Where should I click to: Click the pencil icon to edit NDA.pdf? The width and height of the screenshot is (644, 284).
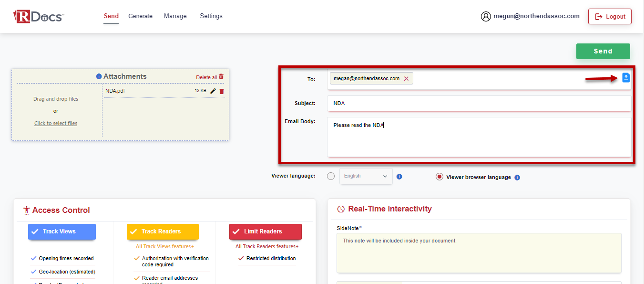tap(213, 90)
